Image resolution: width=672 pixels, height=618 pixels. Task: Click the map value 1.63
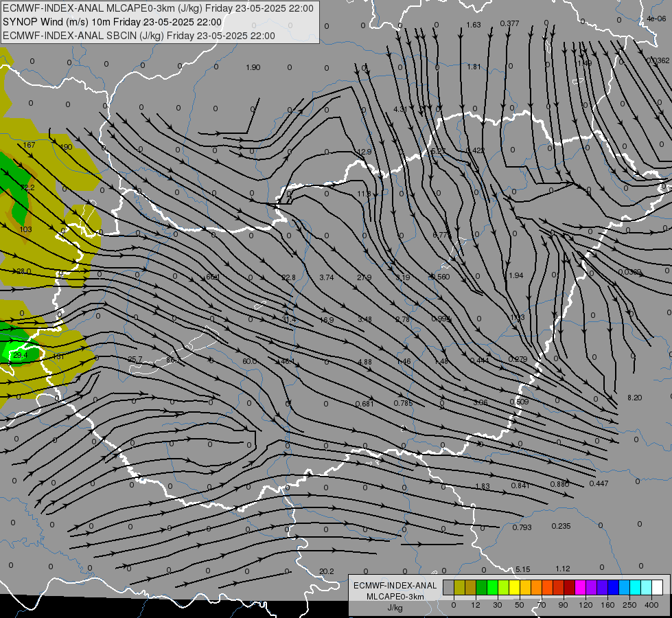474,25
